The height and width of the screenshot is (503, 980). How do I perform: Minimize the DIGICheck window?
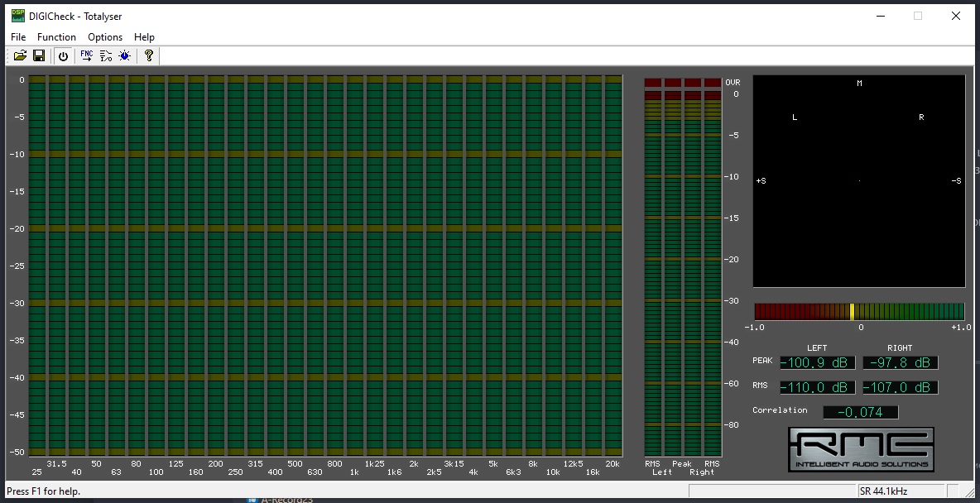[882, 16]
